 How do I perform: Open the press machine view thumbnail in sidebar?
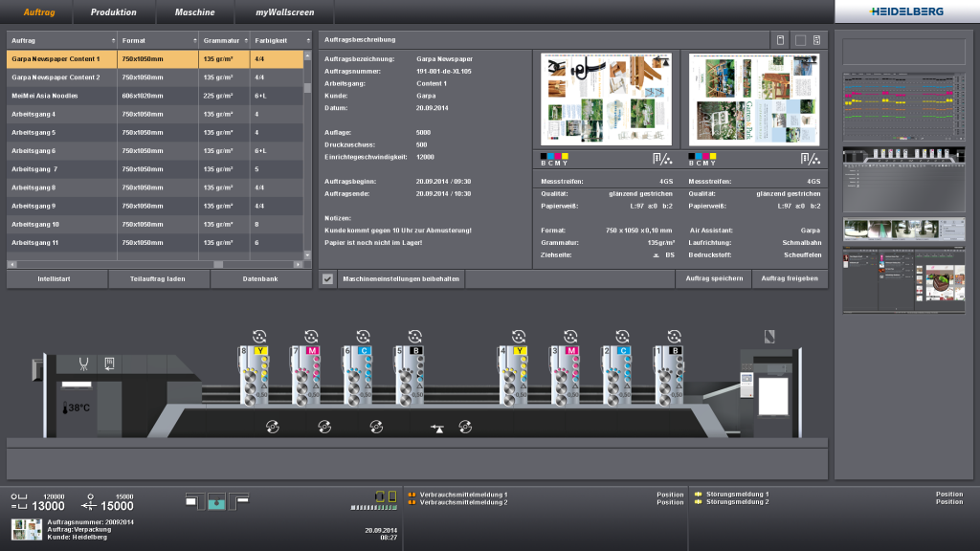coord(903,180)
